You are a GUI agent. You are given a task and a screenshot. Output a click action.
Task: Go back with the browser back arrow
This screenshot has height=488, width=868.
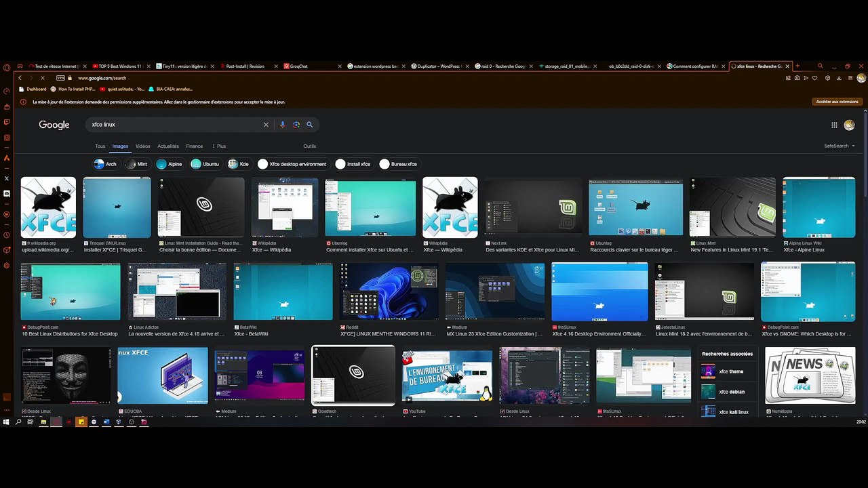tap(20, 78)
